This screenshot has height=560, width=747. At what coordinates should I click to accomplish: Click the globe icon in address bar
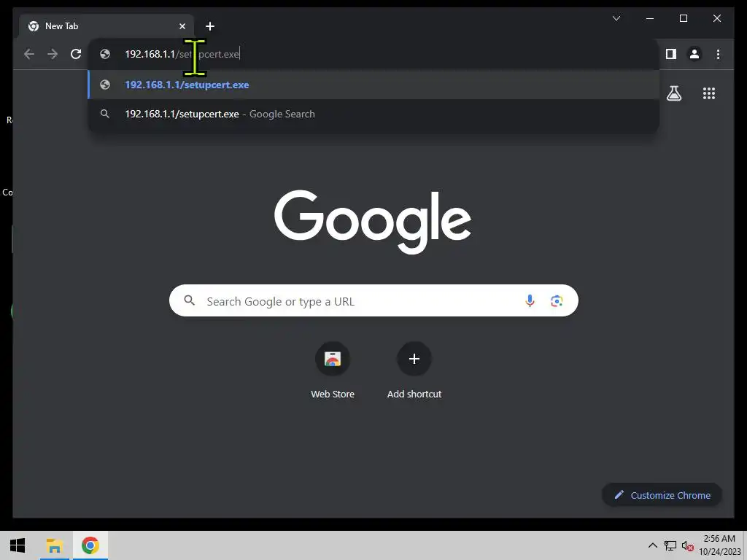(x=105, y=54)
